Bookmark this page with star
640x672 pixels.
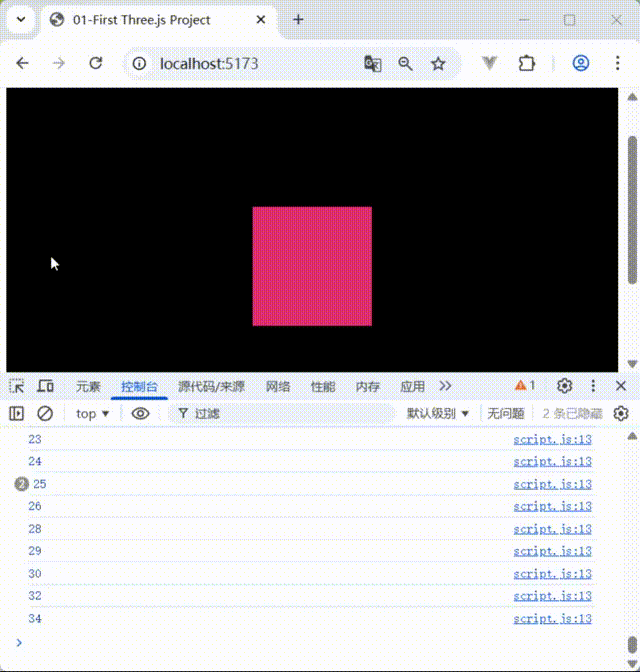pos(438,64)
